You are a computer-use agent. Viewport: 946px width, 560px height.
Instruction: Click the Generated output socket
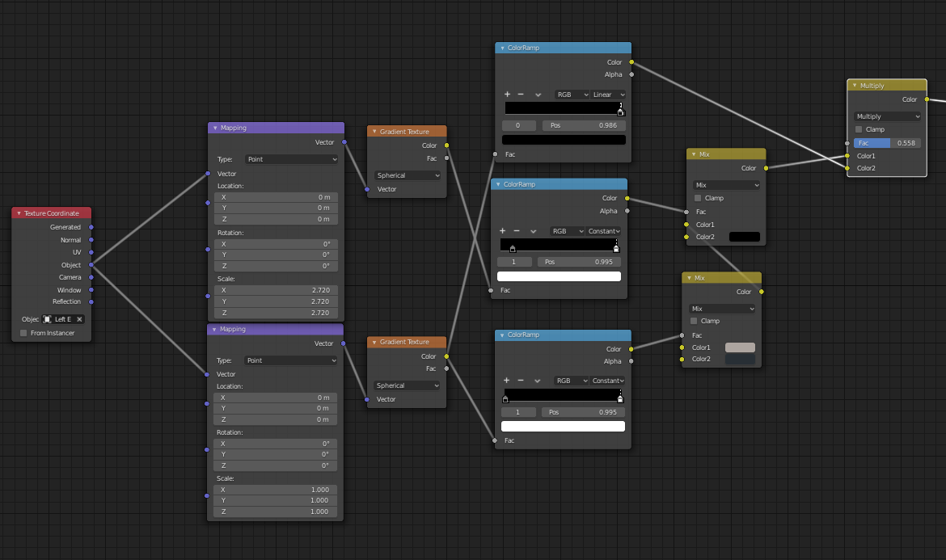tap(91, 227)
